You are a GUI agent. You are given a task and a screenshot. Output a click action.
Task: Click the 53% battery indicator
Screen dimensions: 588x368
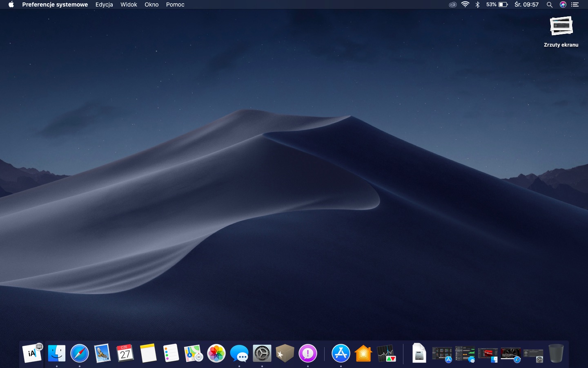[497, 4]
